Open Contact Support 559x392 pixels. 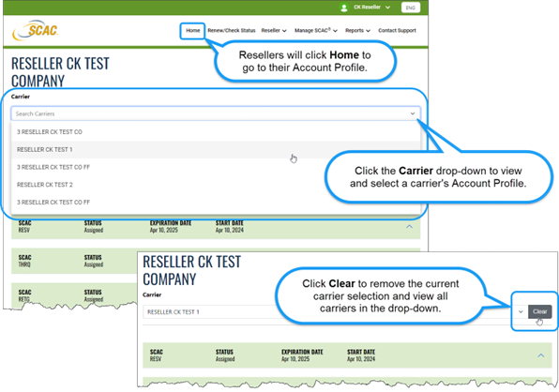[x=397, y=30]
